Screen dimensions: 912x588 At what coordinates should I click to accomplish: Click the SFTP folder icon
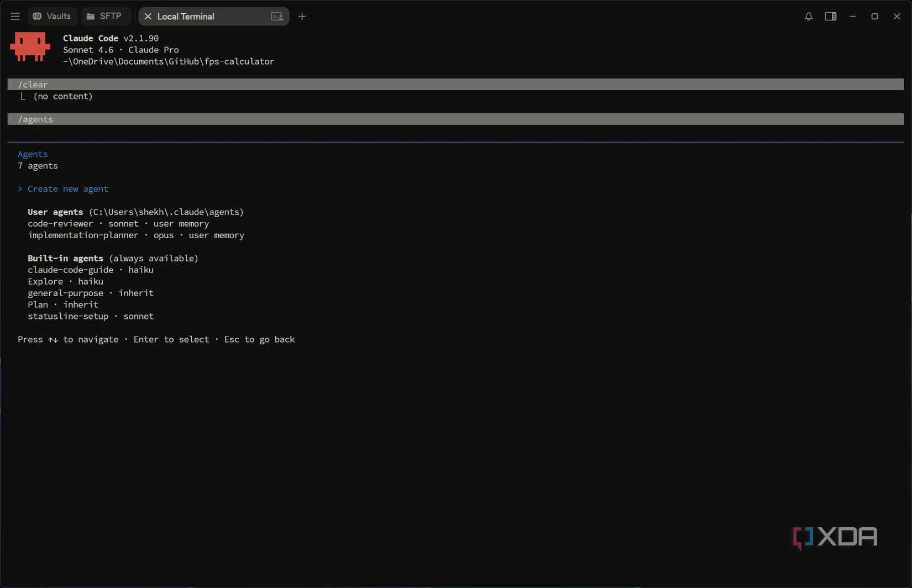point(91,17)
